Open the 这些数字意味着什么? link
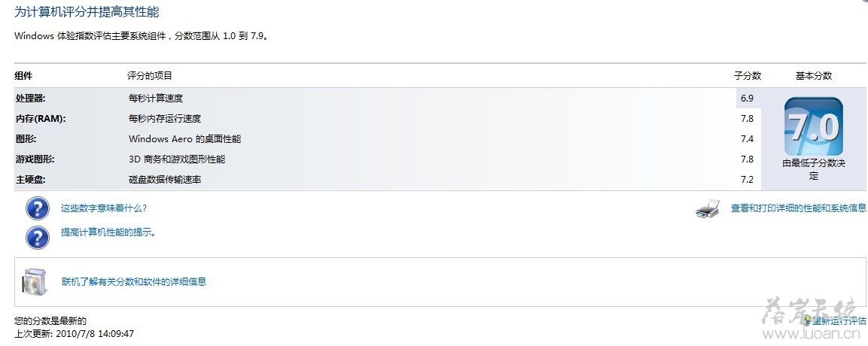The image size is (868, 346). (104, 208)
